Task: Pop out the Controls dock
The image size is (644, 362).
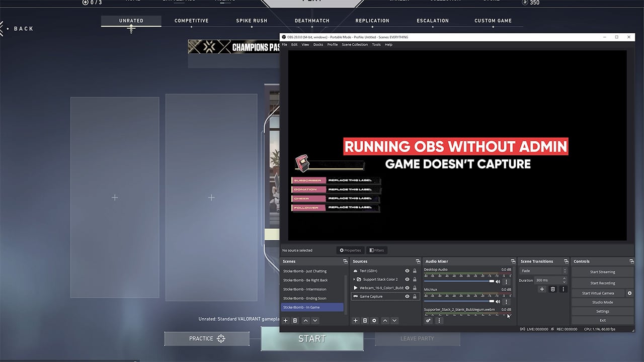Action: coord(631,261)
